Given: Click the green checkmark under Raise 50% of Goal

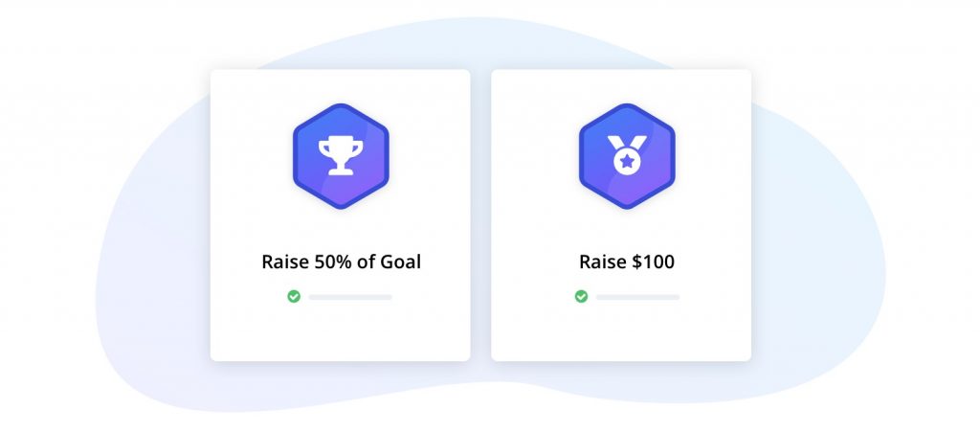Looking at the screenshot, I should tap(294, 296).
